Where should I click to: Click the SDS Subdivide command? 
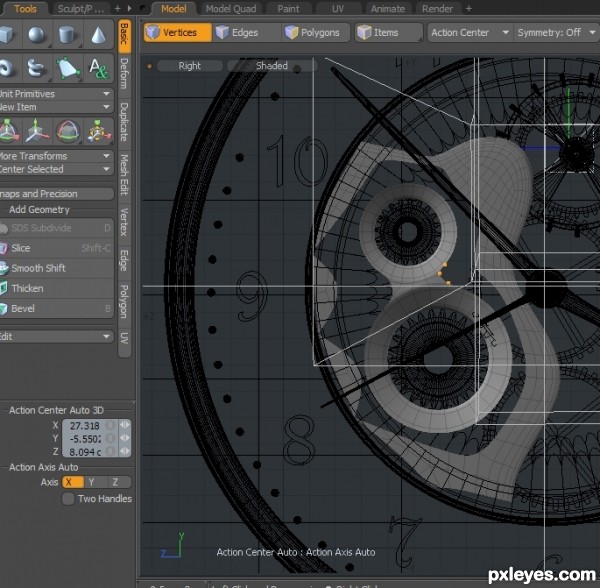[56, 228]
